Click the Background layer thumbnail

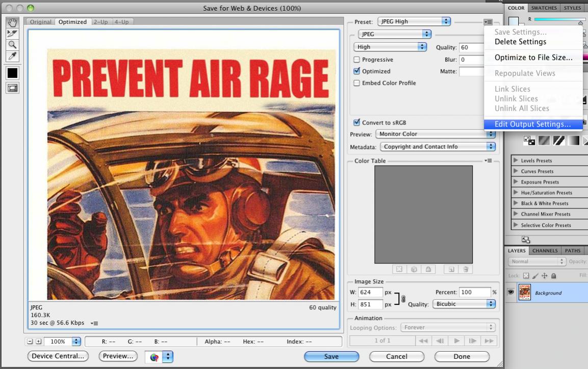pyautogui.click(x=525, y=293)
